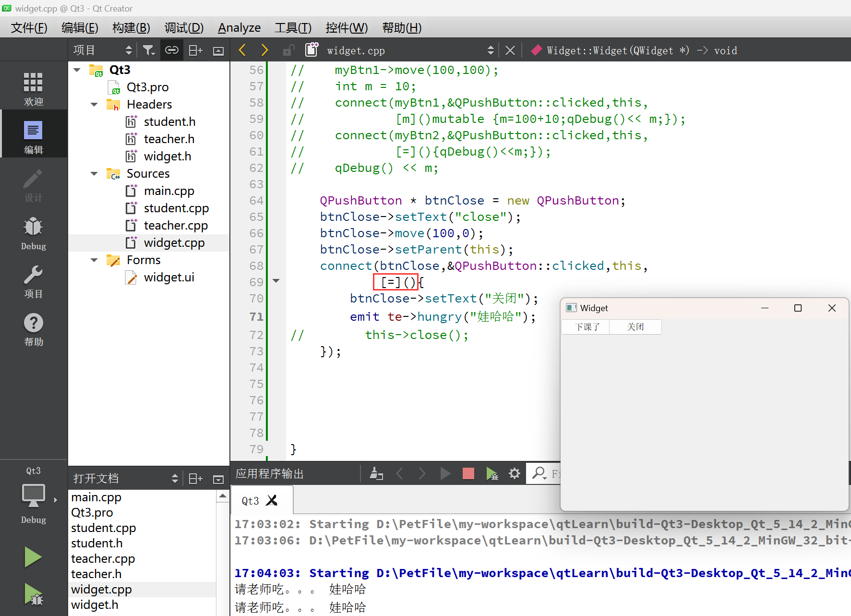The image size is (851, 616).
Task: Close the project side panel
Action: point(218,50)
